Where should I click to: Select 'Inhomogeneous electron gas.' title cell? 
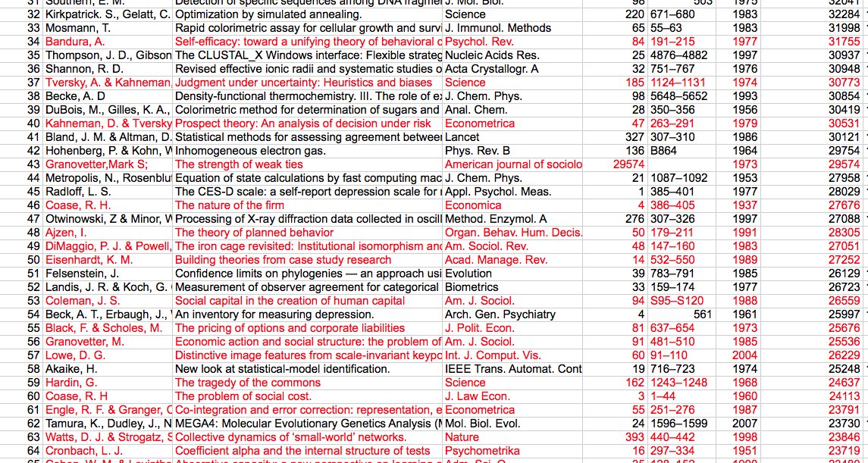pyautogui.click(x=308, y=151)
